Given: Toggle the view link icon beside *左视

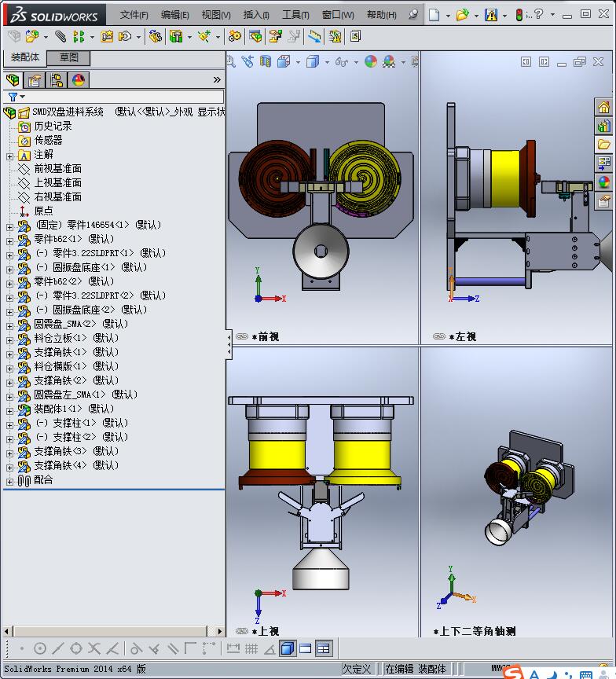Looking at the screenshot, I should [439, 336].
